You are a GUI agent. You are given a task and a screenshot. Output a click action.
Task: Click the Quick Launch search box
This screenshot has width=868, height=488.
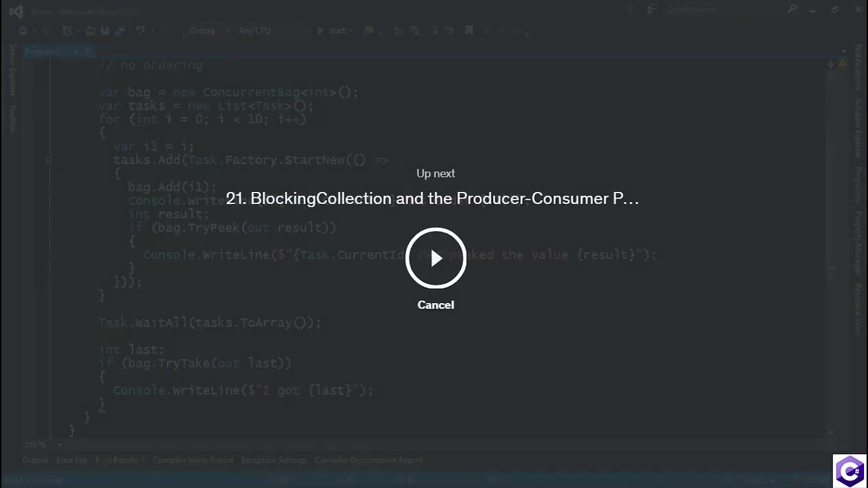(x=731, y=9)
